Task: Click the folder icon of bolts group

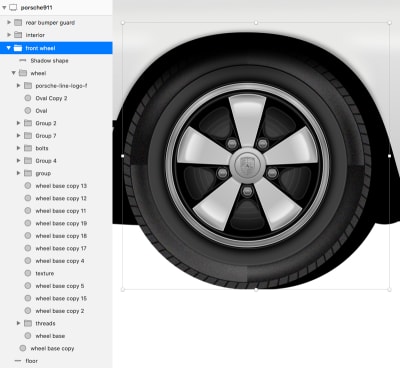Action: coord(28,148)
